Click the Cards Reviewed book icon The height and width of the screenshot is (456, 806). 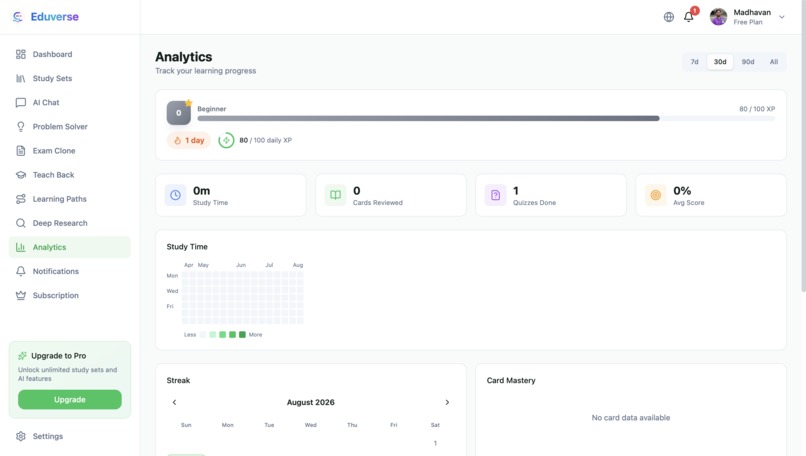pos(336,195)
